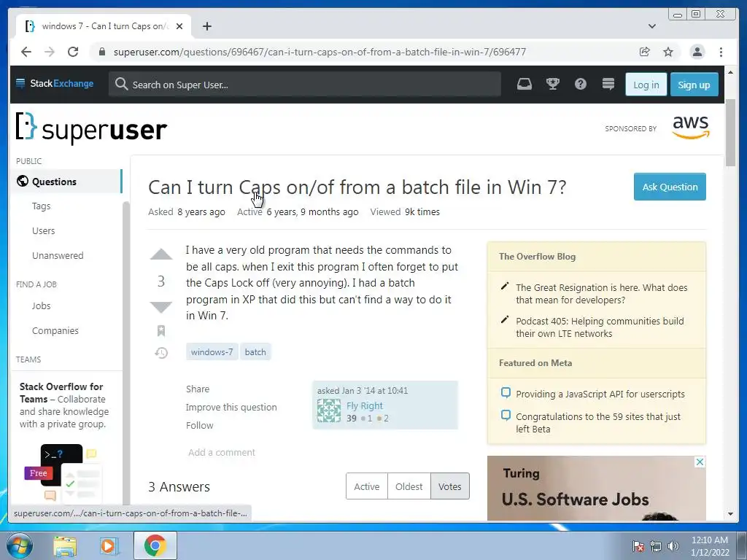The image size is (747, 560).
Task: Close the Turing advertisement
Action: click(x=700, y=462)
